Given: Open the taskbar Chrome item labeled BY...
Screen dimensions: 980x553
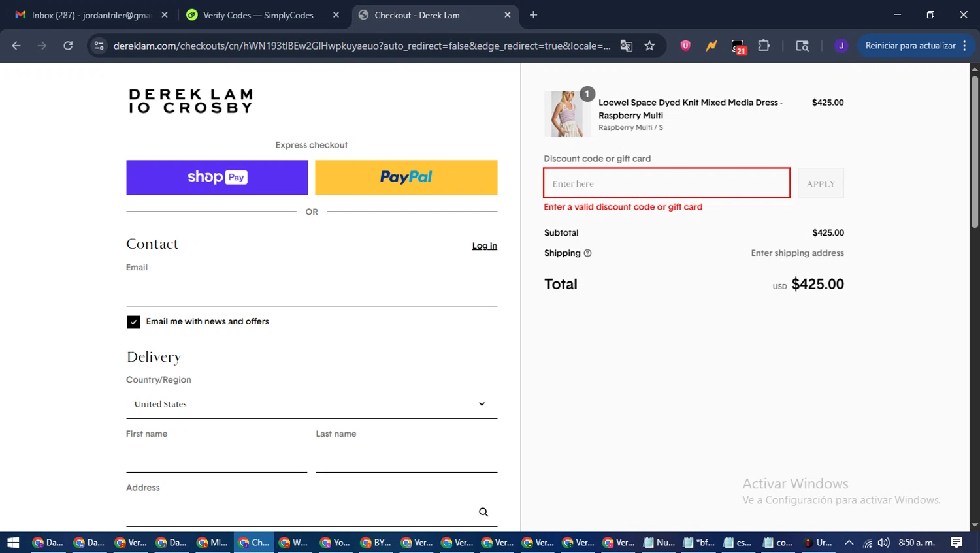Looking at the screenshot, I should [x=376, y=543].
